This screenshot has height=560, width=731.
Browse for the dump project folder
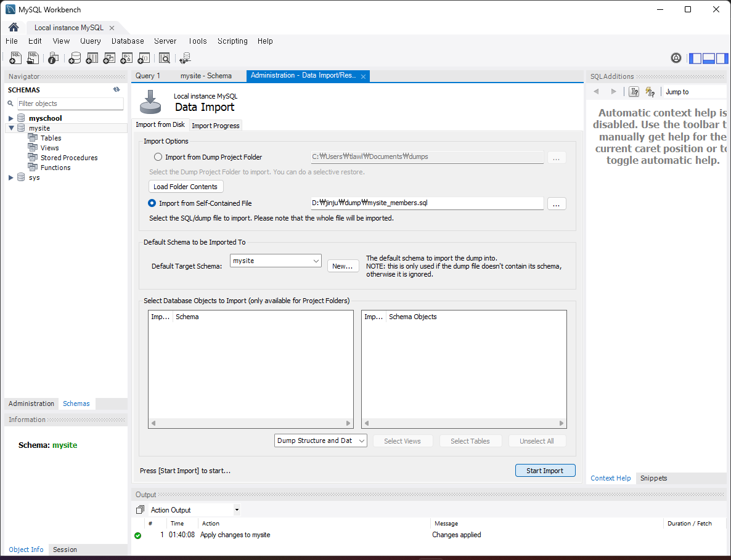click(556, 158)
